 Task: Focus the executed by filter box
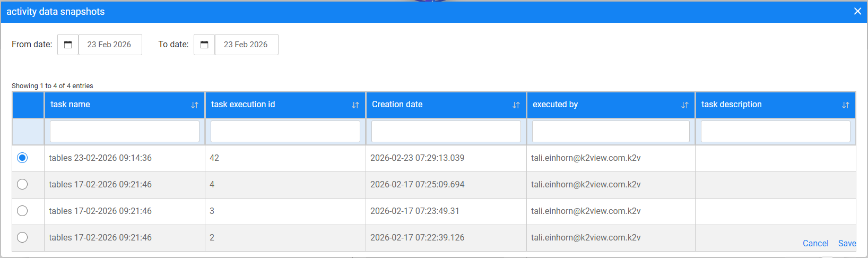click(611, 132)
